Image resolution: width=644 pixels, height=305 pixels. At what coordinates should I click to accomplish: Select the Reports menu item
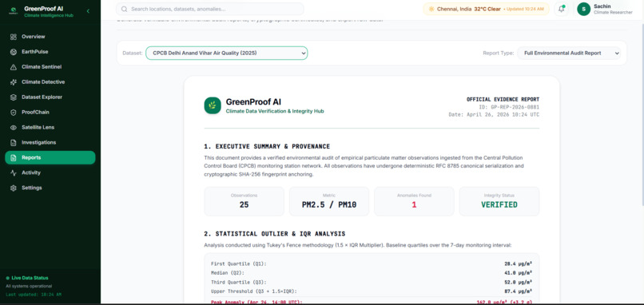[x=50, y=157]
